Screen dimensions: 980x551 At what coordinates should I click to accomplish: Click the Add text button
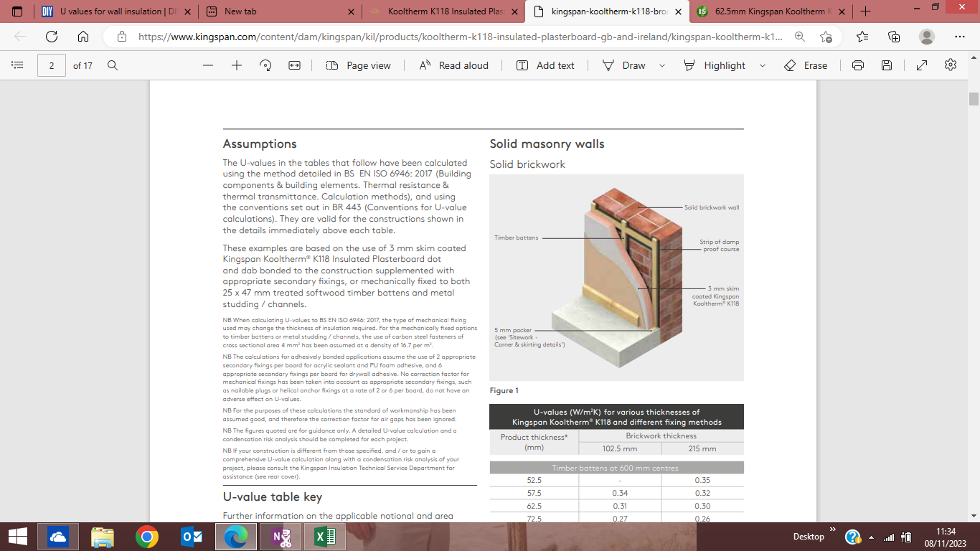(546, 65)
